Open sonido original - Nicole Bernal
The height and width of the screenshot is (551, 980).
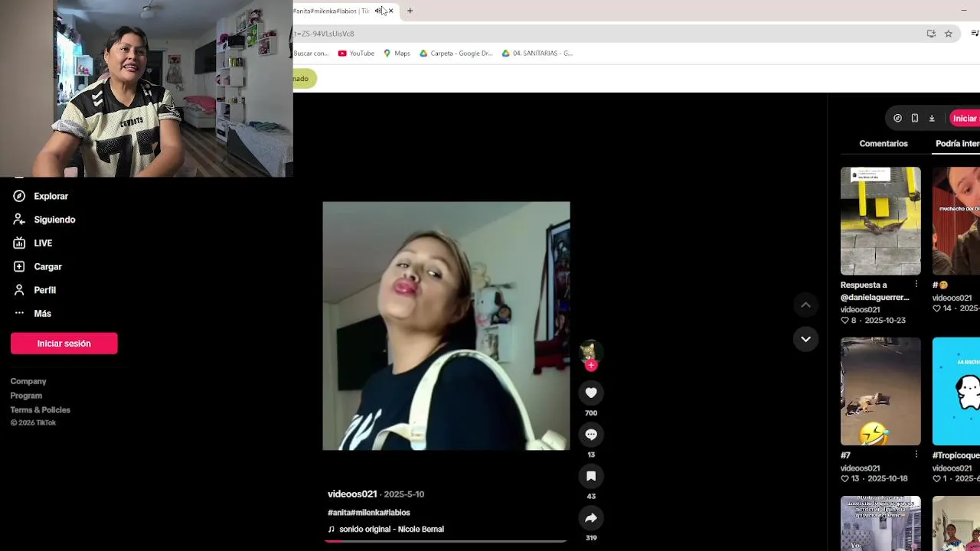click(391, 530)
